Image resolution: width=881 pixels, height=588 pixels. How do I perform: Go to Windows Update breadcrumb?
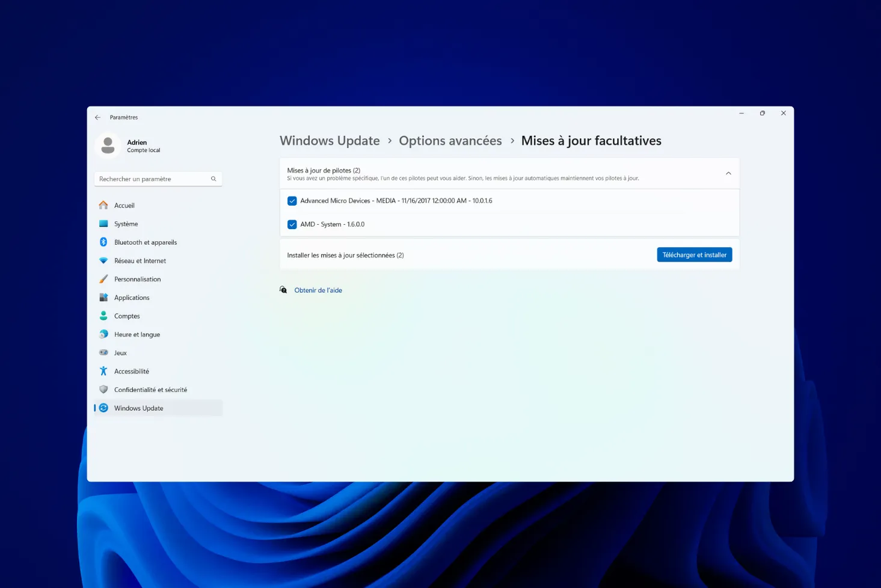coord(330,141)
